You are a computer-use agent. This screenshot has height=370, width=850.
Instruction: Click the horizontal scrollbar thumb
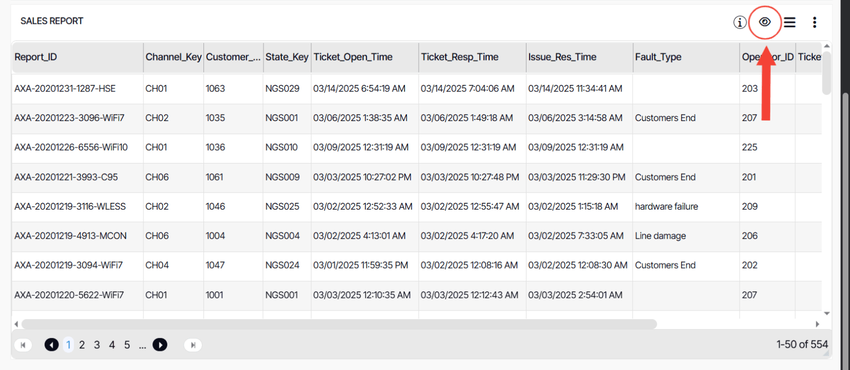point(339,324)
